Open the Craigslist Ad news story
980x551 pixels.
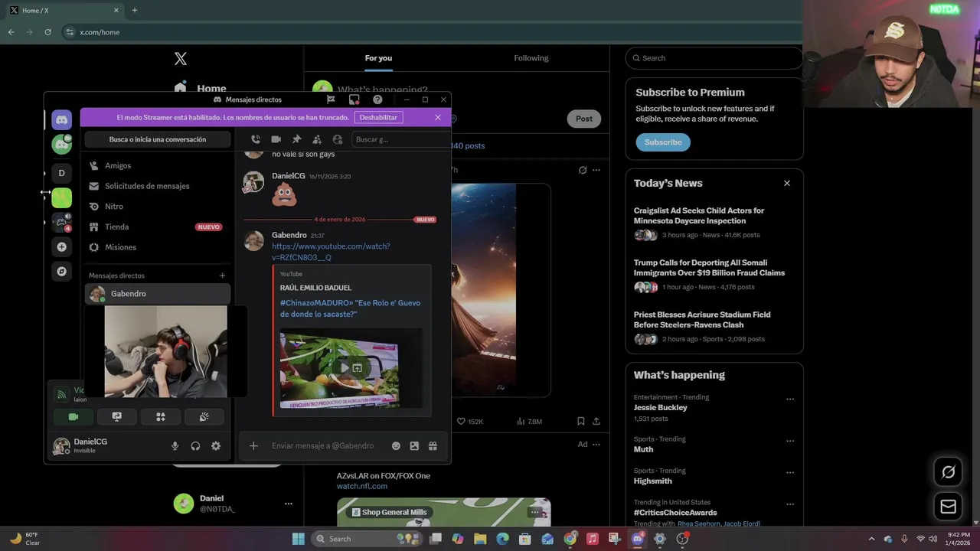714,223
